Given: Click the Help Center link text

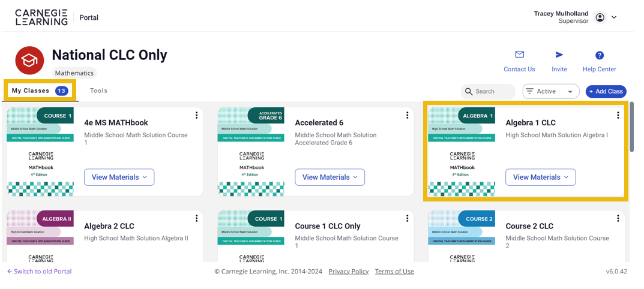Looking at the screenshot, I should [600, 69].
